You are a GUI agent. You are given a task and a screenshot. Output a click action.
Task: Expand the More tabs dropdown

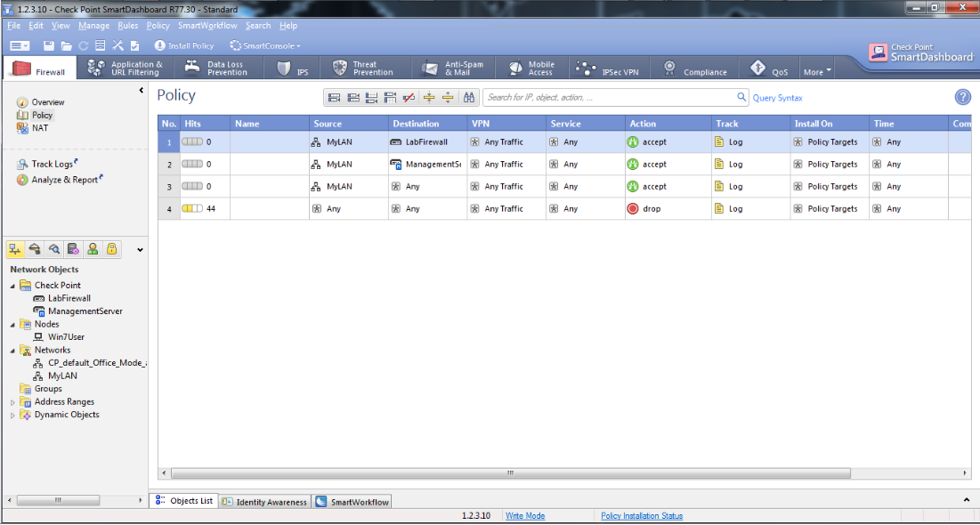(817, 71)
